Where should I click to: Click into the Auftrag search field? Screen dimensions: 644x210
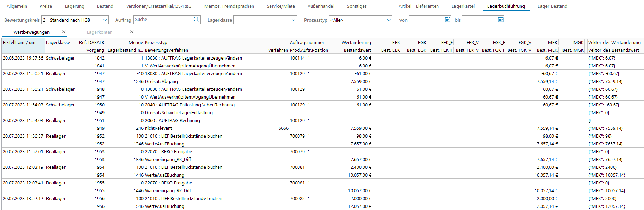pyautogui.click(x=163, y=20)
